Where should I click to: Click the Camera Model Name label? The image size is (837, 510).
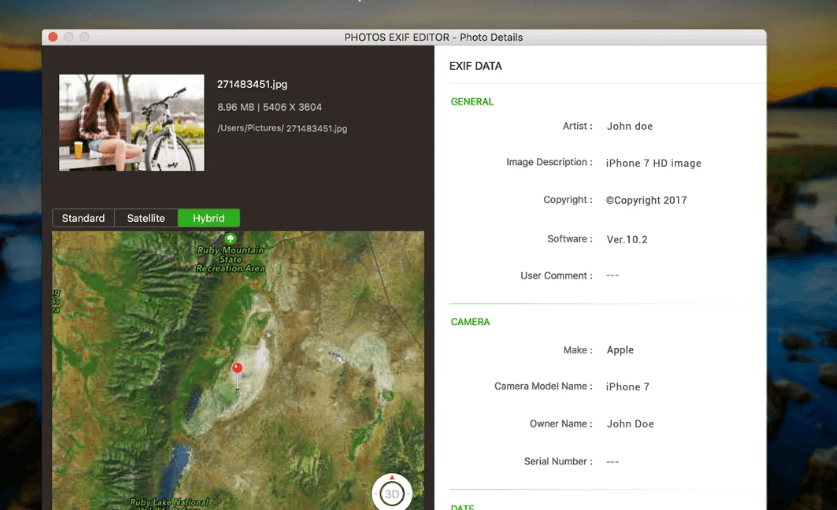(543, 386)
